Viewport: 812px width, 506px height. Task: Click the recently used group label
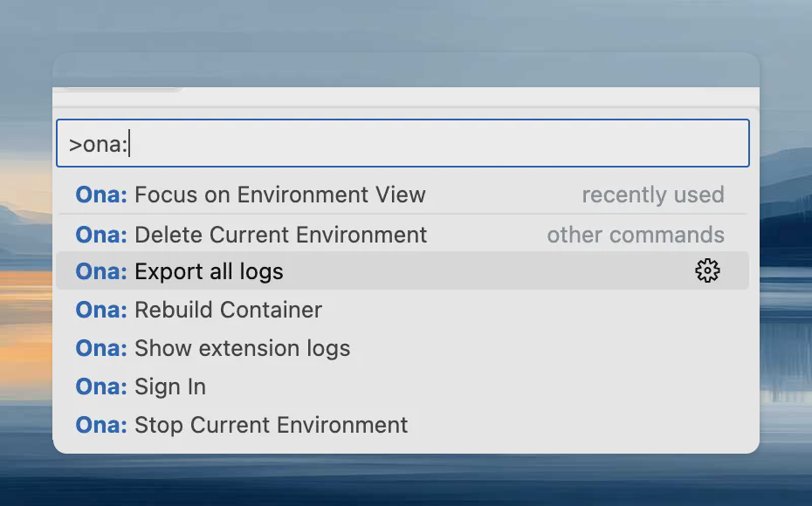click(x=653, y=195)
